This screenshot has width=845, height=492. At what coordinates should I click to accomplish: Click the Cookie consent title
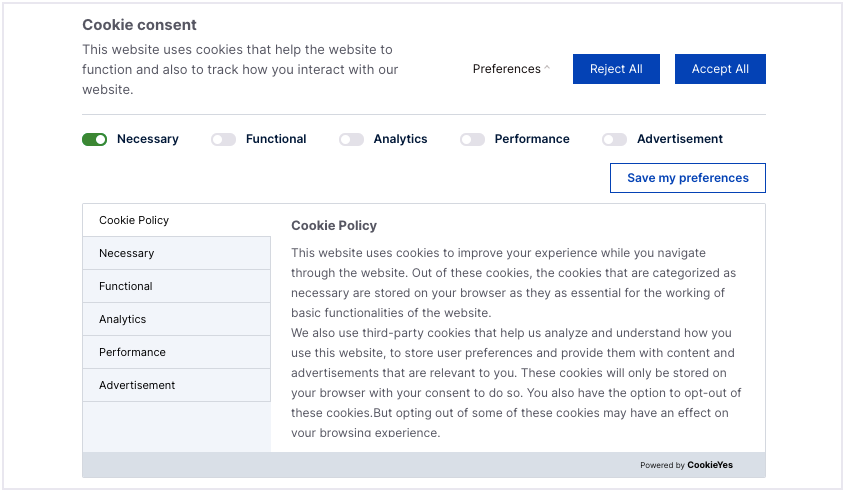click(139, 25)
